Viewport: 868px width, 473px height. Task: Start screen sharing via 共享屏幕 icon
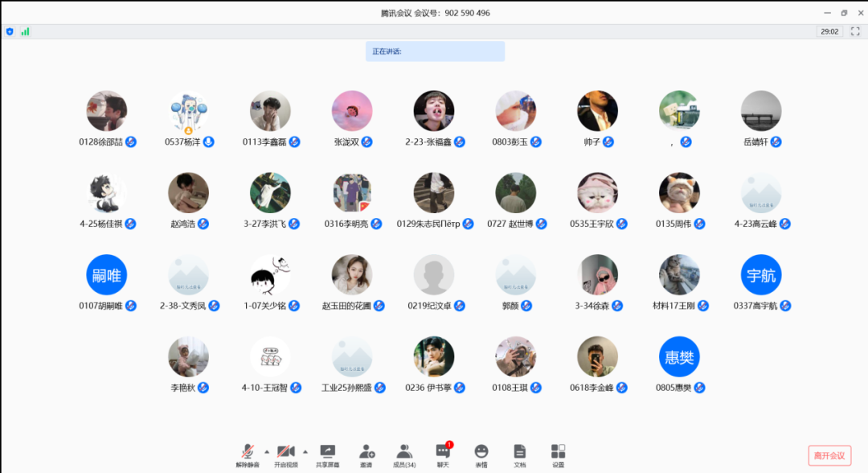point(327,454)
